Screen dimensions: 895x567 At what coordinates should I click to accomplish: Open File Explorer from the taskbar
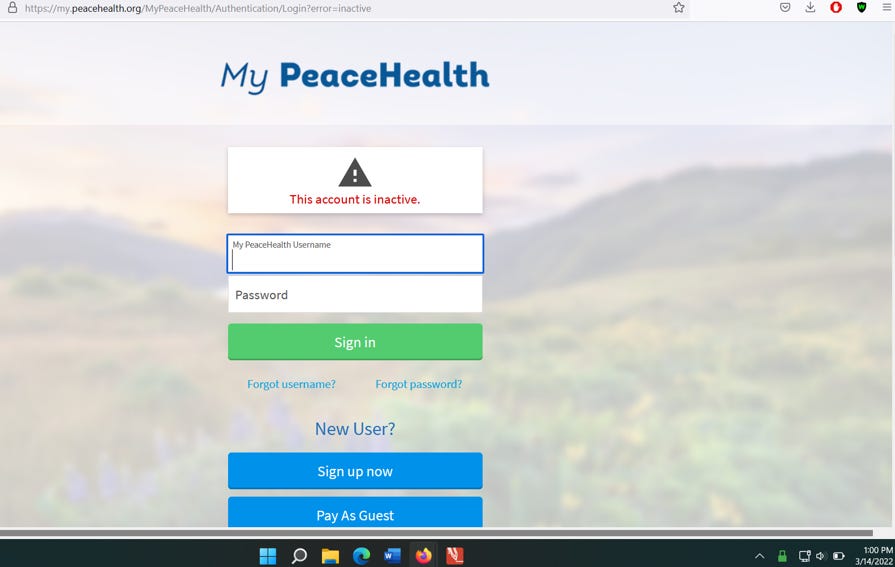330,556
